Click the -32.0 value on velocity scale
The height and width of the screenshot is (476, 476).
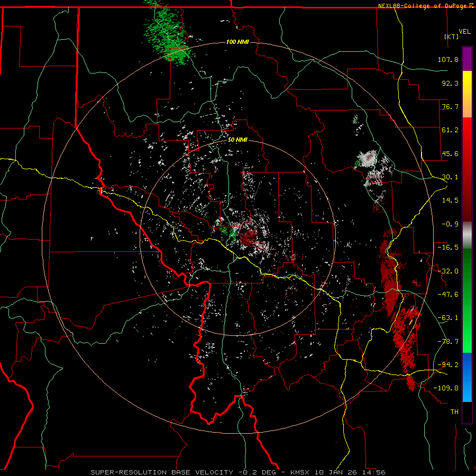(x=448, y=271)
